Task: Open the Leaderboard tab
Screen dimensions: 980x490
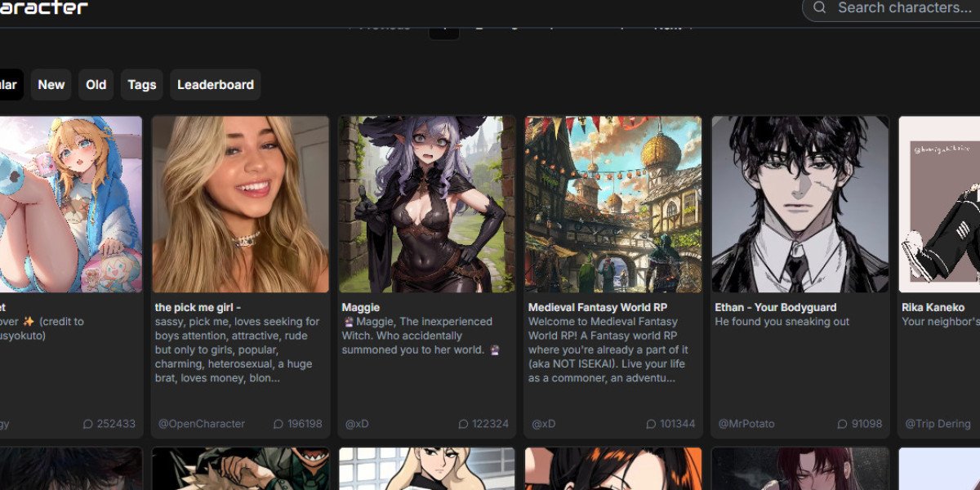Action: tap(216, 85)
